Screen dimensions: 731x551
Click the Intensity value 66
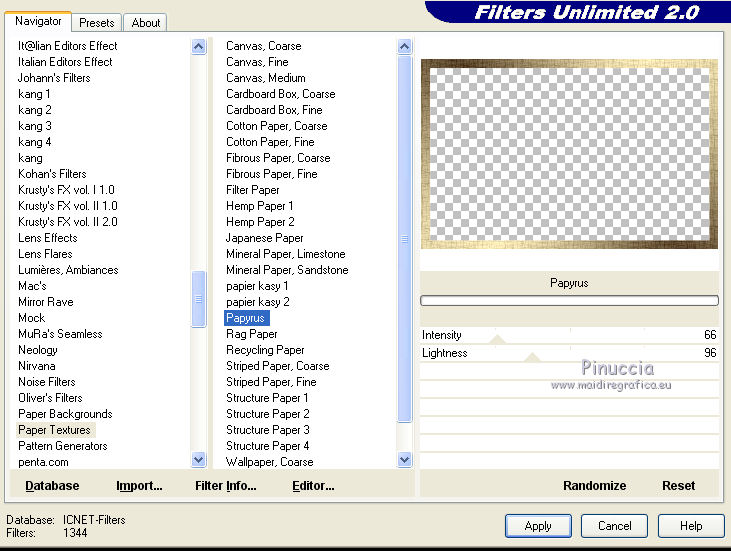[x=710, y=335]
